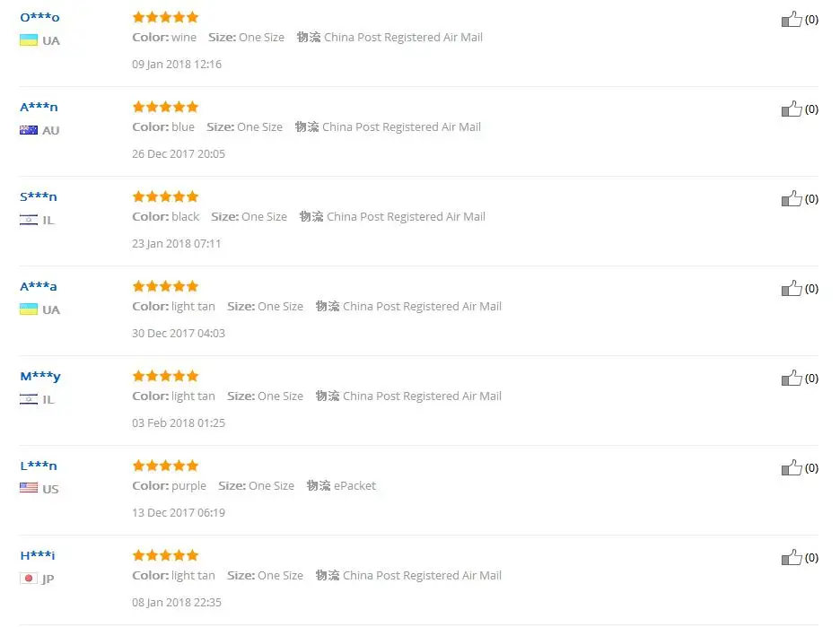Click Australia flag next to AU
This screenshot has height=627, width=840.
click(x=29, y=129)
